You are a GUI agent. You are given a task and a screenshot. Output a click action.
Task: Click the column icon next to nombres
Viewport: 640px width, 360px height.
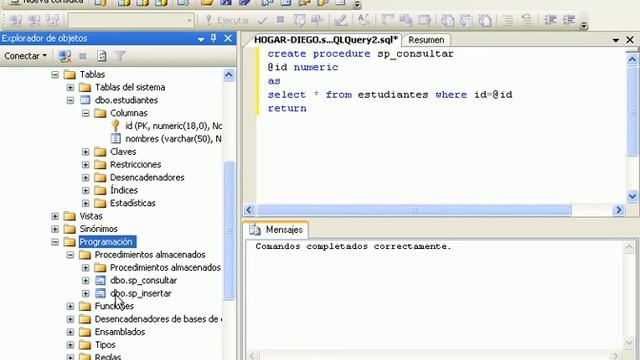[116, 139]
